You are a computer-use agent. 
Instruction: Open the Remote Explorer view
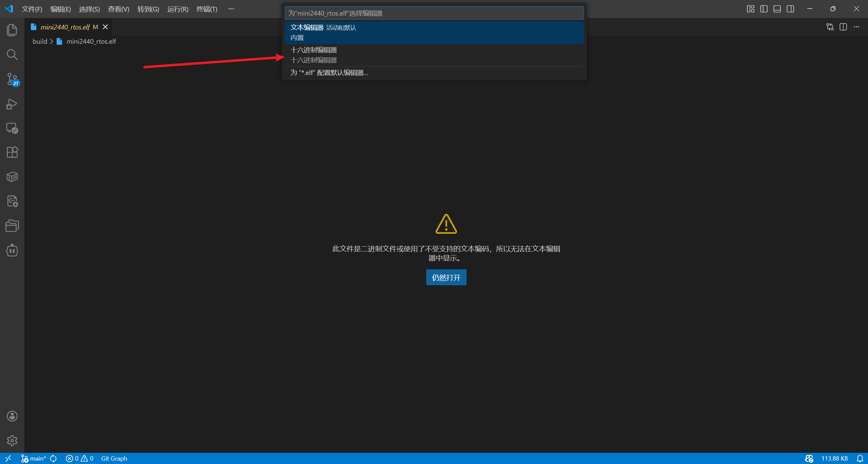tap(12, 128)
